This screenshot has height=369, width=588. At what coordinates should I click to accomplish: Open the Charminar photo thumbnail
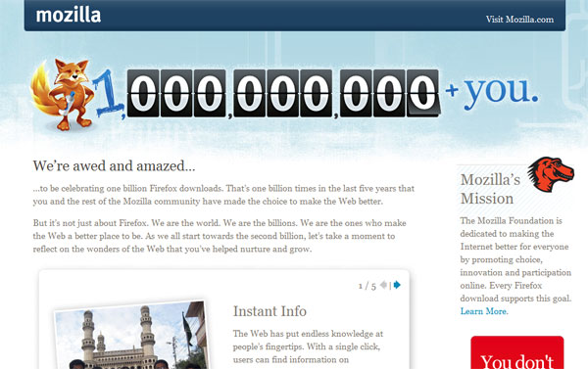[131, 335]
